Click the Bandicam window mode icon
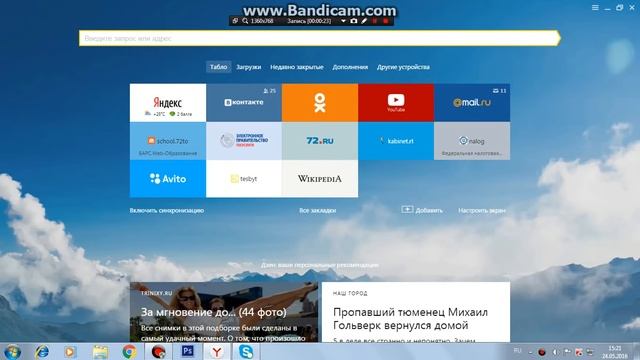This screenshot has height=360, width=640. (x=235, y=21)
